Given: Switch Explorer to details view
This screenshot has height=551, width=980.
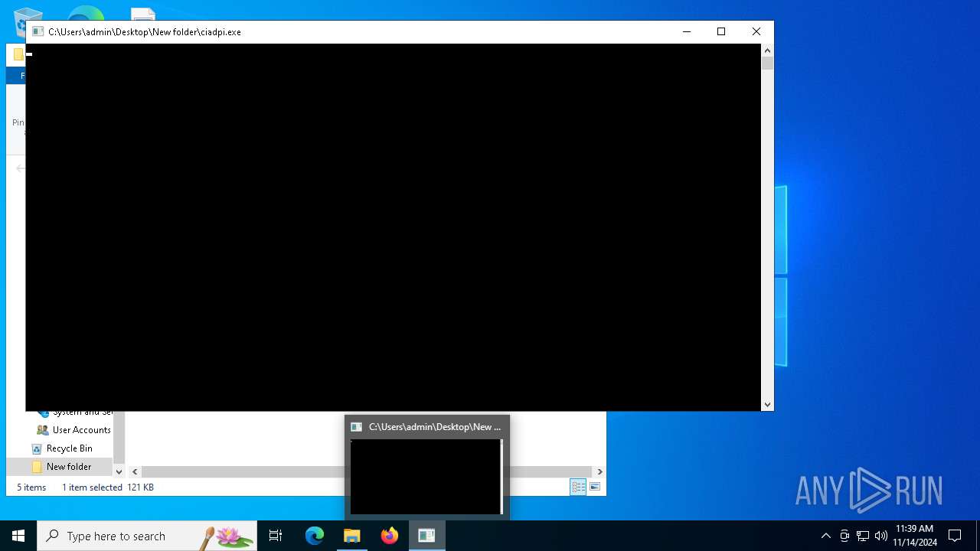Looking at the screenshot, I should tap(578, 487).
